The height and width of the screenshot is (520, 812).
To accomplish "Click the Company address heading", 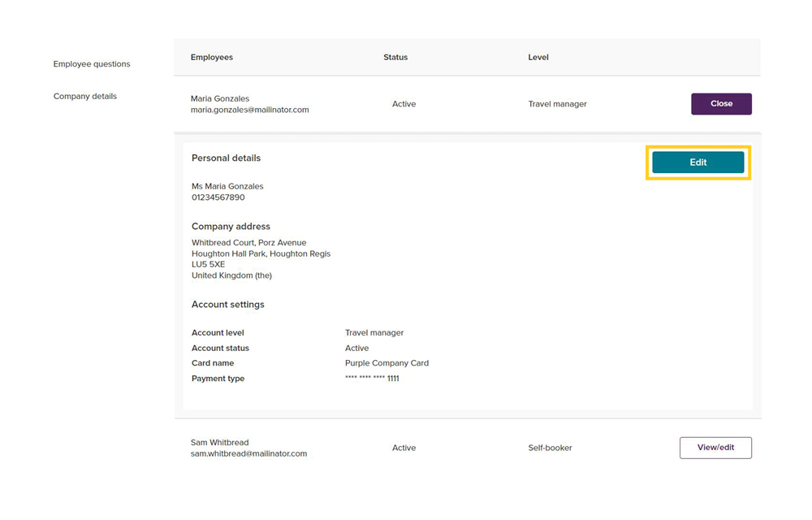I will pos(231,227).
